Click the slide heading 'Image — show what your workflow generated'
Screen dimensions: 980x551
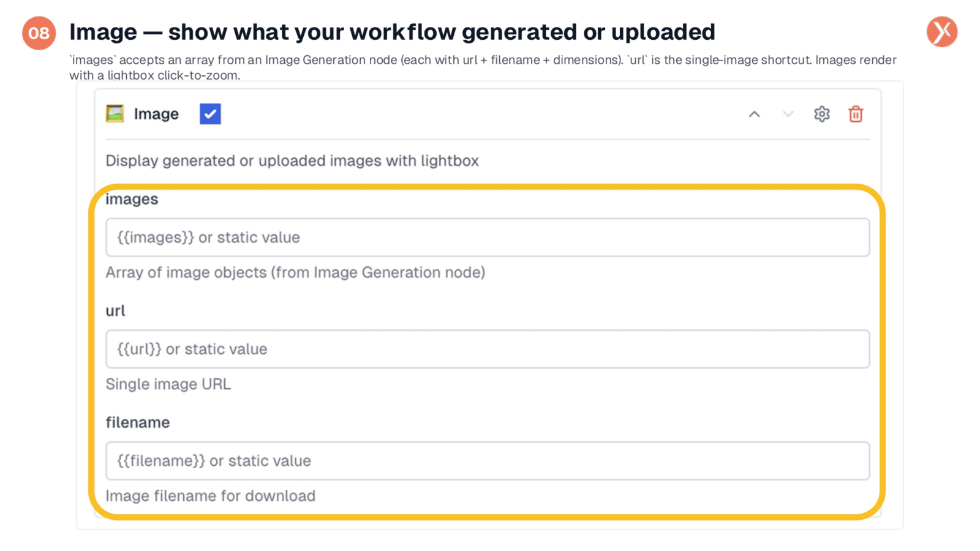pyautogui.click(x=392, y=32)
